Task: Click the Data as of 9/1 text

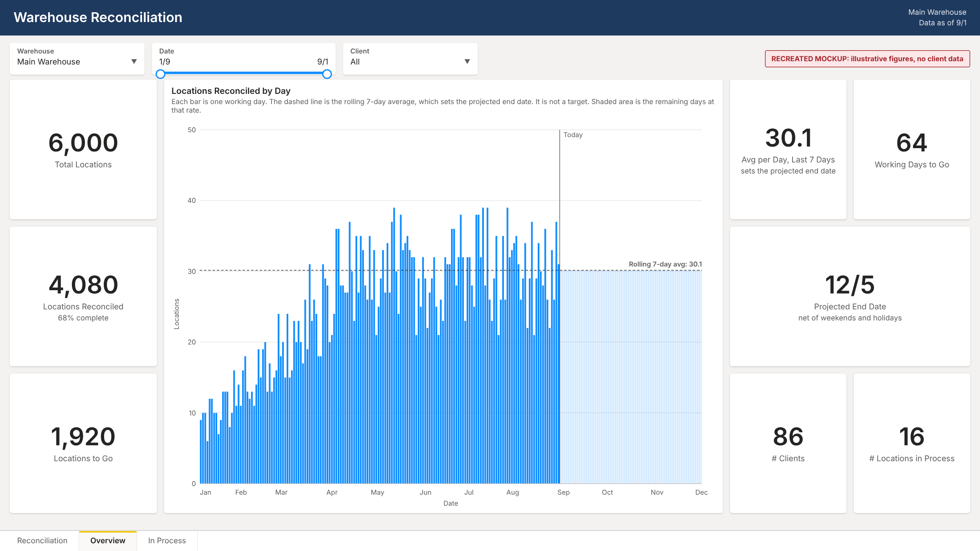Action: pos(942,23)
